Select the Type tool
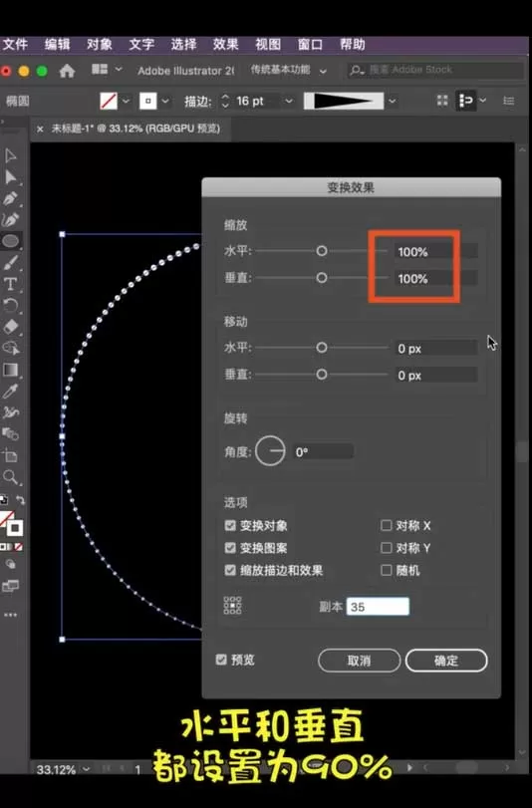 [x=10, y=284]
